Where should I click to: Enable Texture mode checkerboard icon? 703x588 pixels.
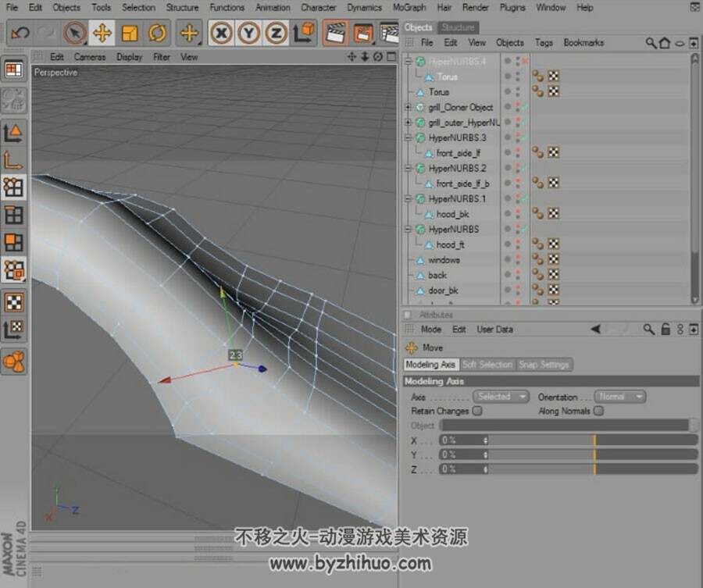point(13,302)
